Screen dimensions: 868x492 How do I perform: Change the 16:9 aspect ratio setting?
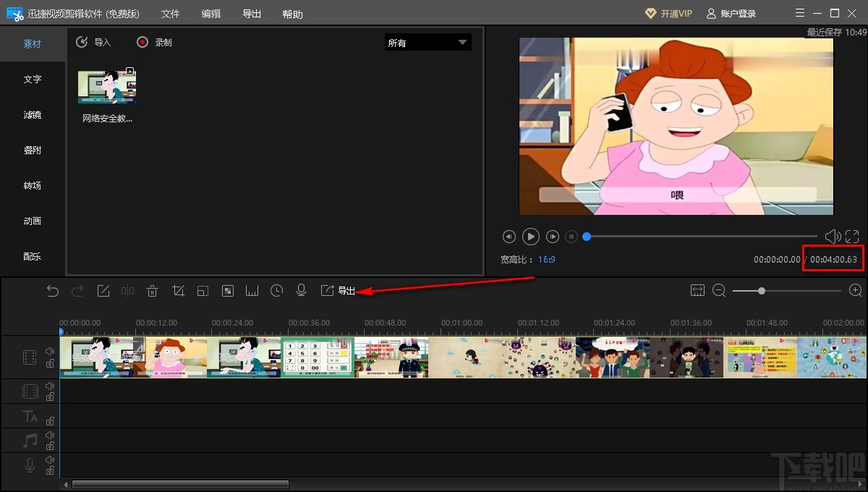coord(546,259)
